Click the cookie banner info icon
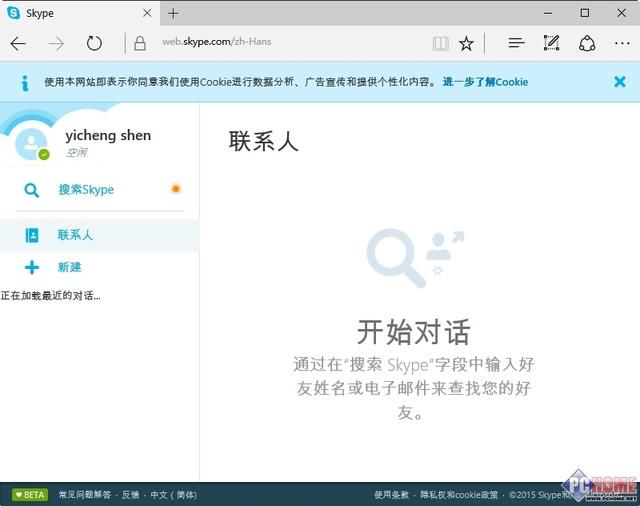Viewport: 640px width, 506px height. (x=25, y=83)
